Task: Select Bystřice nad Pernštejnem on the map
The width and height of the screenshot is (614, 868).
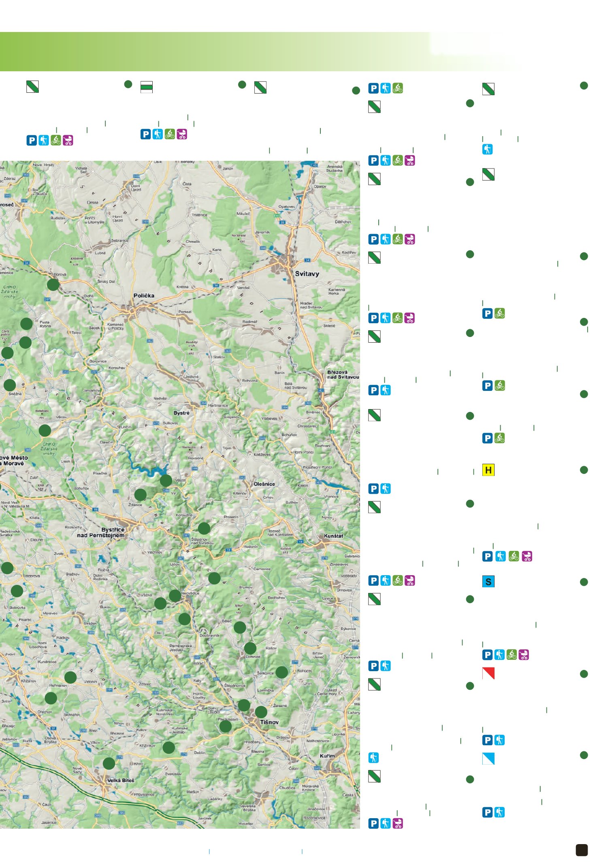Action: click(x=101, y=532)
